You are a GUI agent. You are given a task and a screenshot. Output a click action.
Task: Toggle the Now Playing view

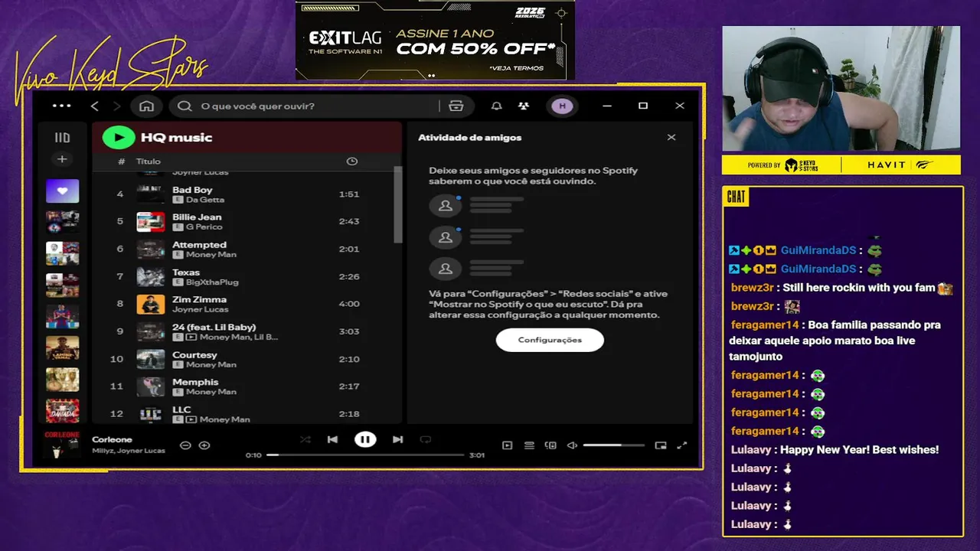[x=507, y=445]
